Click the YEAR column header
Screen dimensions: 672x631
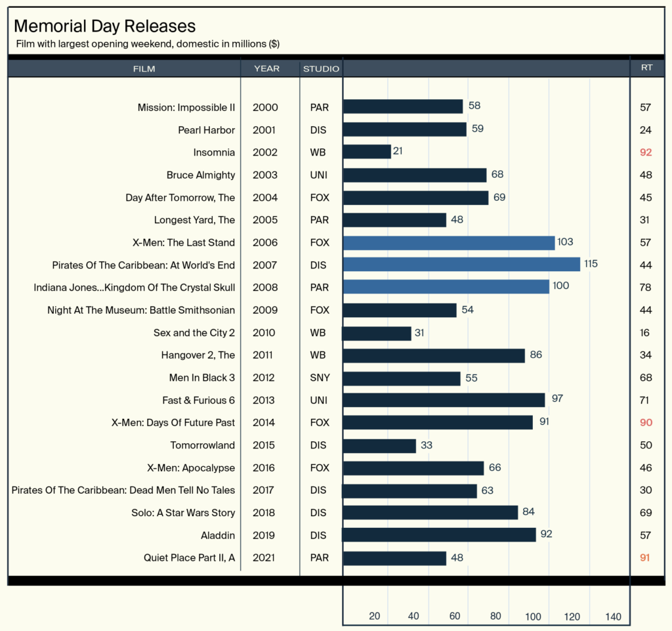[x=266, y=68]
